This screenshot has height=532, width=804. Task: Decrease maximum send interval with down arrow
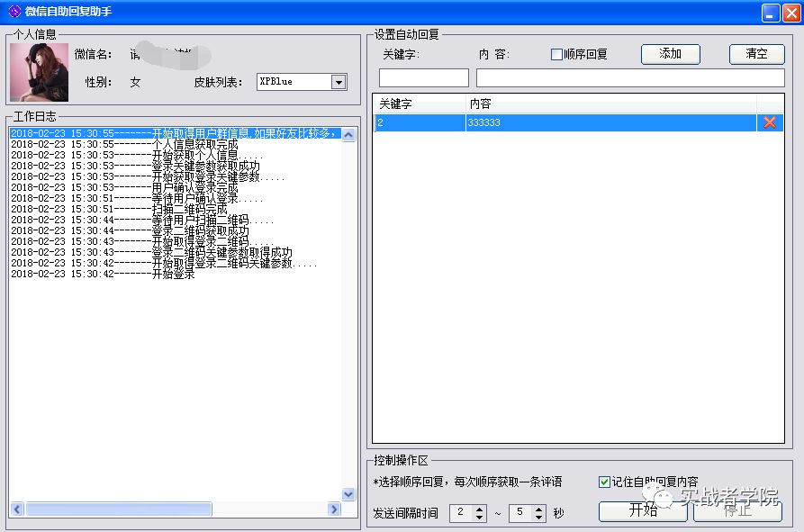pos(539,517)
